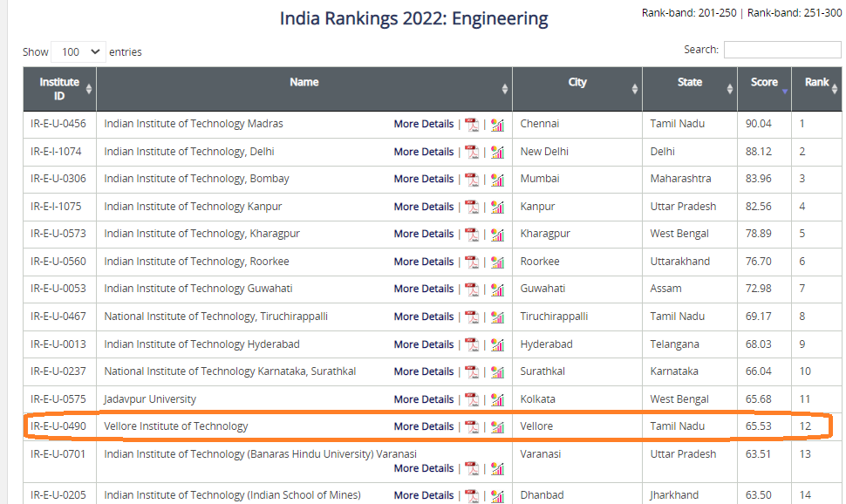Open PDF icon for NIT Karnataka Surathkal row
Screen dimensions: 846x504
472,371
